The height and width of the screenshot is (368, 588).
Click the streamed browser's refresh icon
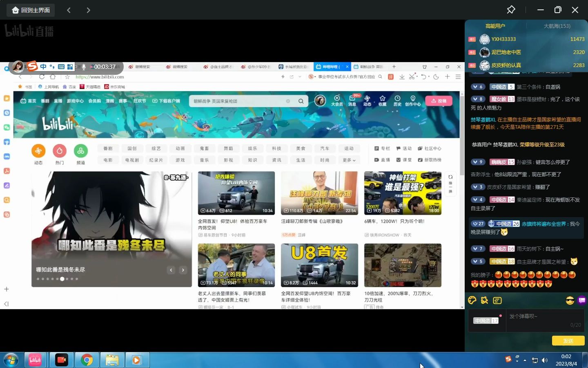(42, 77)
